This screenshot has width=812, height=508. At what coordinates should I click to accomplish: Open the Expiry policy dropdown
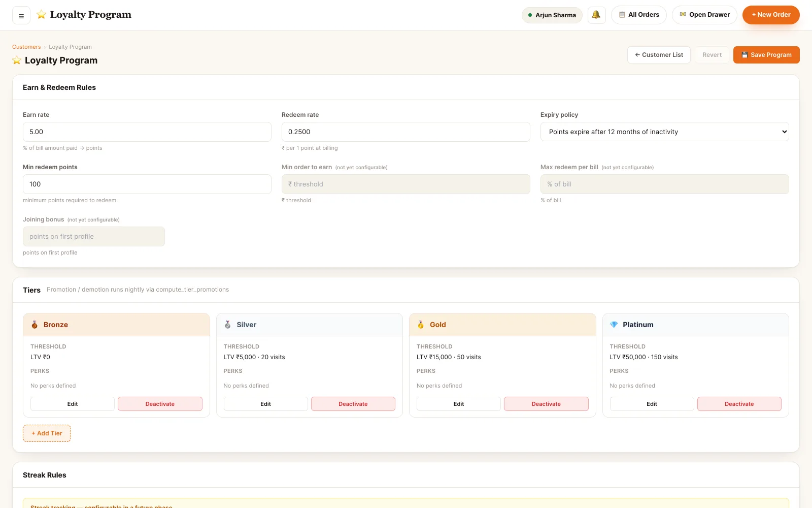click(x=664, y=132)
